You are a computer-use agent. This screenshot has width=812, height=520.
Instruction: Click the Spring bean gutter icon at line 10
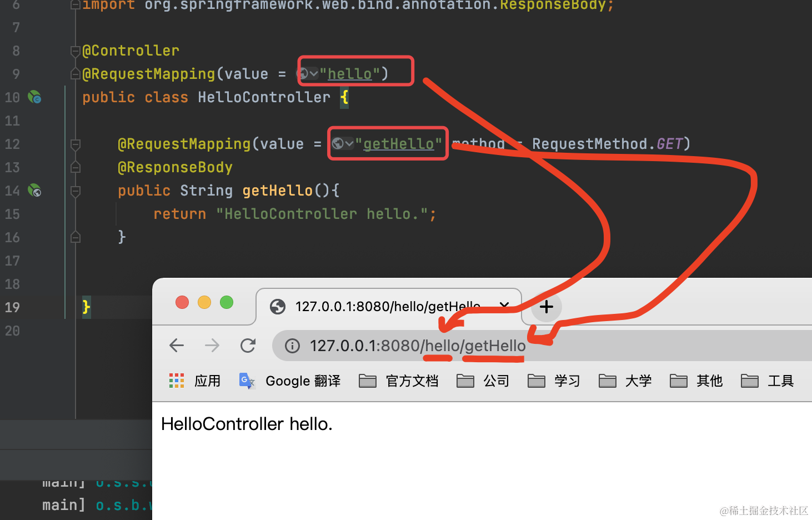[34, 97]
